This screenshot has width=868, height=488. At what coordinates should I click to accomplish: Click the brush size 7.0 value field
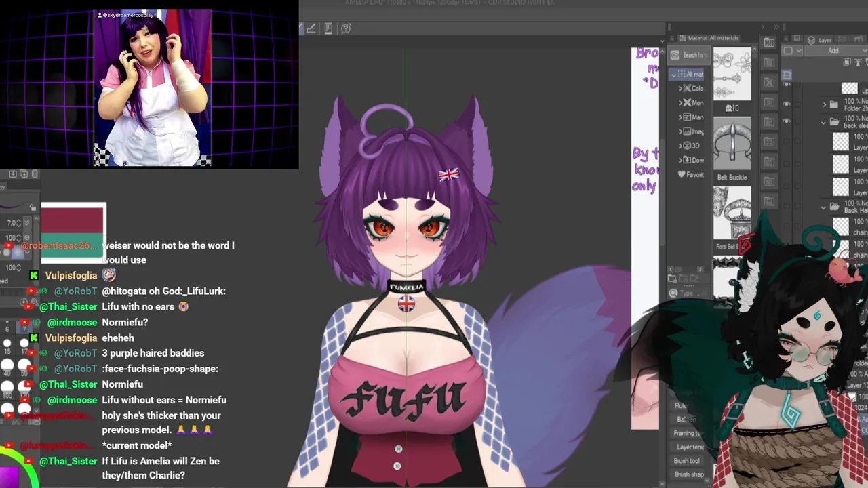click(x=12, y=223)
